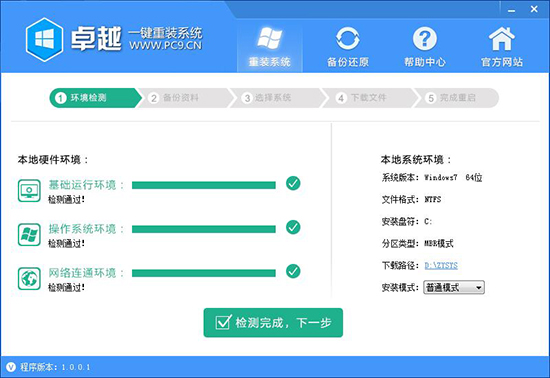The height and width of the screenshot is (378, 550).
Task: Click the 操作系统环境 green checkmark
Action: (x=293, y=227)
